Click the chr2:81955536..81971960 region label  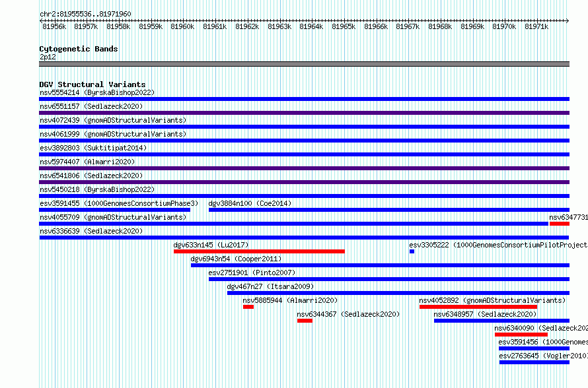[x=85, y=14]
